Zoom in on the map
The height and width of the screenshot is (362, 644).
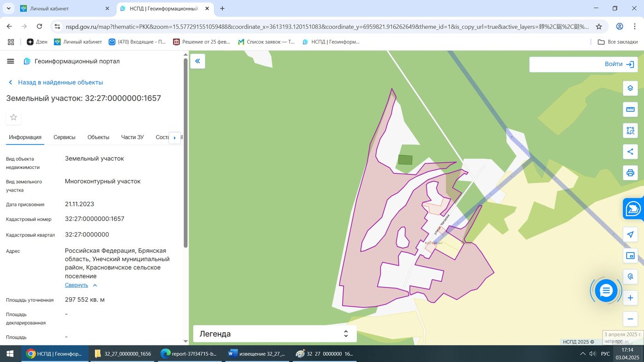(630, 298)
